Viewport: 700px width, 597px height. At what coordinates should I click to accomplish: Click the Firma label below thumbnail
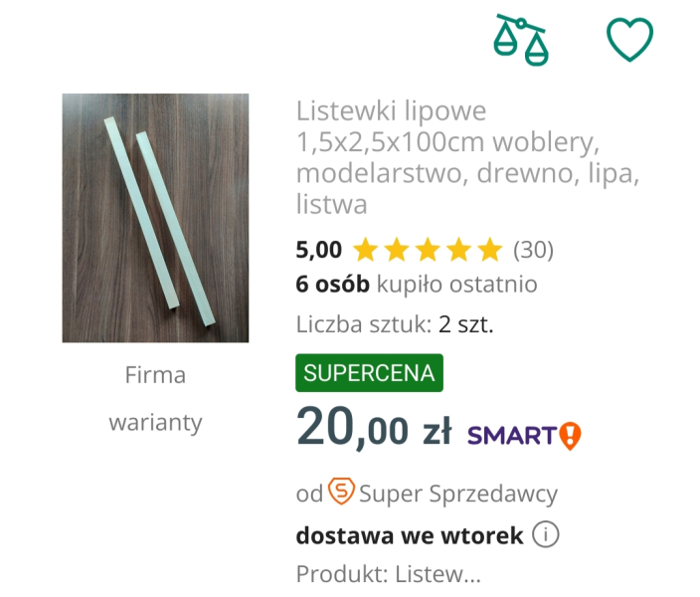[155, 374]
